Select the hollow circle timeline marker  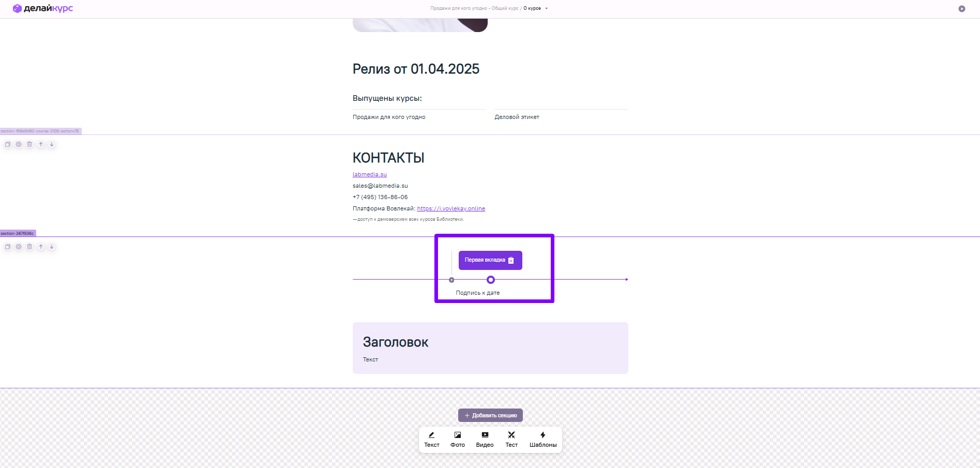(491, 280)
